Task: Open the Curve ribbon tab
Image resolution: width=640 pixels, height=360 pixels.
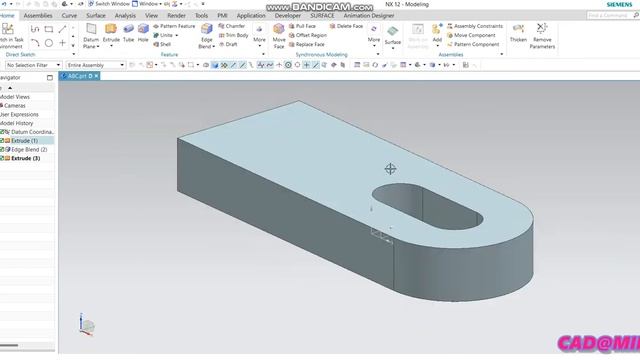Action: click(x=69, y=16)
